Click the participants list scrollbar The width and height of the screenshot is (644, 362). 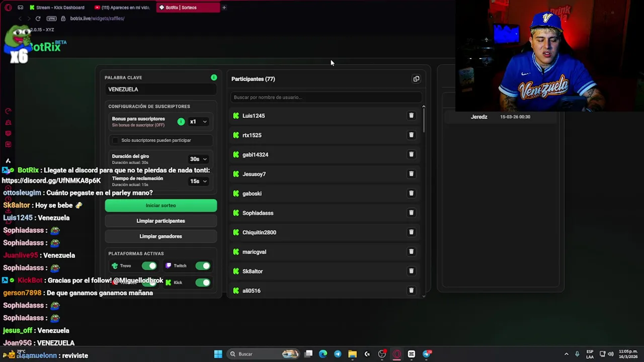pos(424,120)
